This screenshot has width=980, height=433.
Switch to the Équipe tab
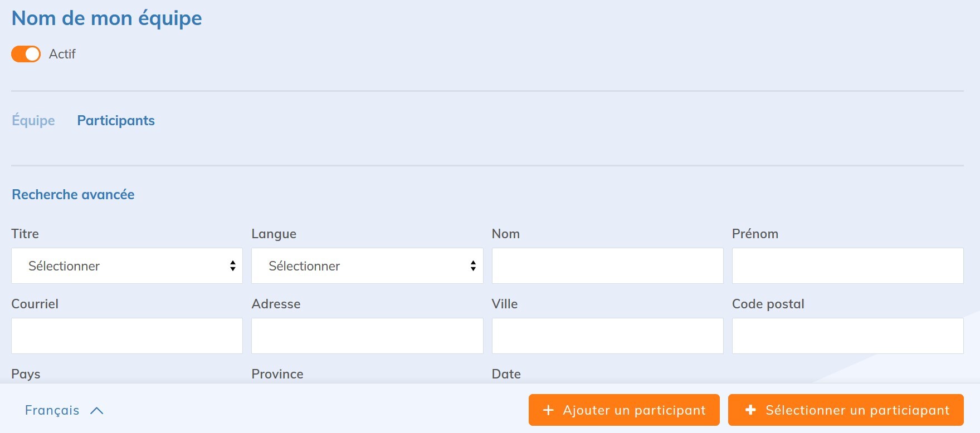(x=33, y=121)
